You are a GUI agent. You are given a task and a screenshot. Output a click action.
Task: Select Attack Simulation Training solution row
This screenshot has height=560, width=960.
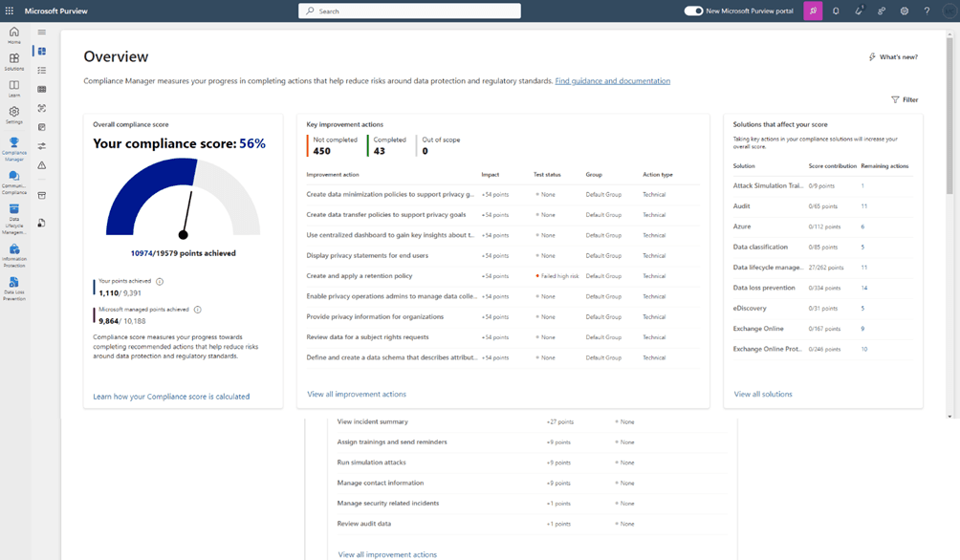[823, 185]
